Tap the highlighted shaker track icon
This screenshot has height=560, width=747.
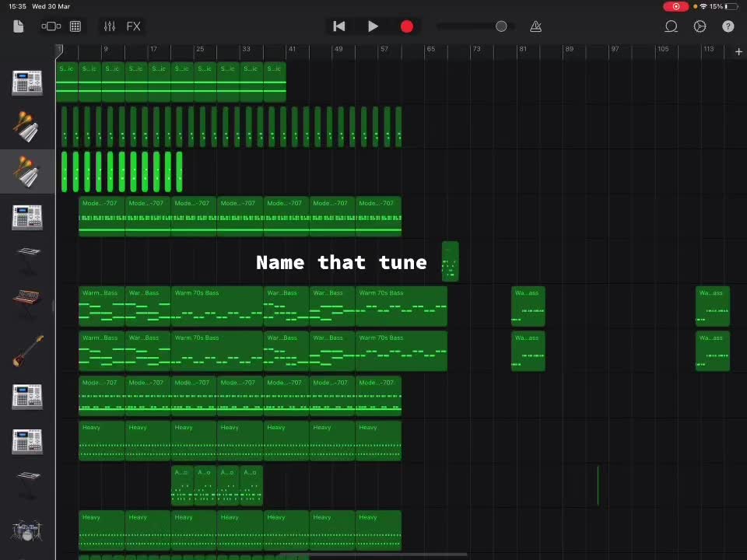pyautogui.click(x=27, y=172)
